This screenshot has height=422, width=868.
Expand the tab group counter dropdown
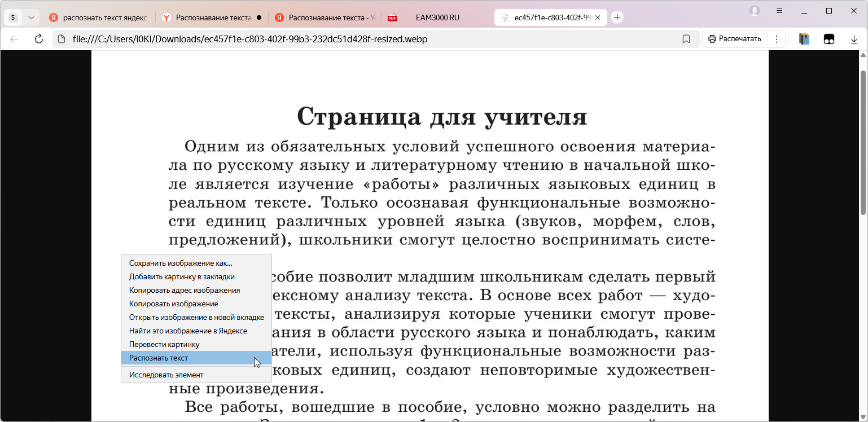coord(31,17)
